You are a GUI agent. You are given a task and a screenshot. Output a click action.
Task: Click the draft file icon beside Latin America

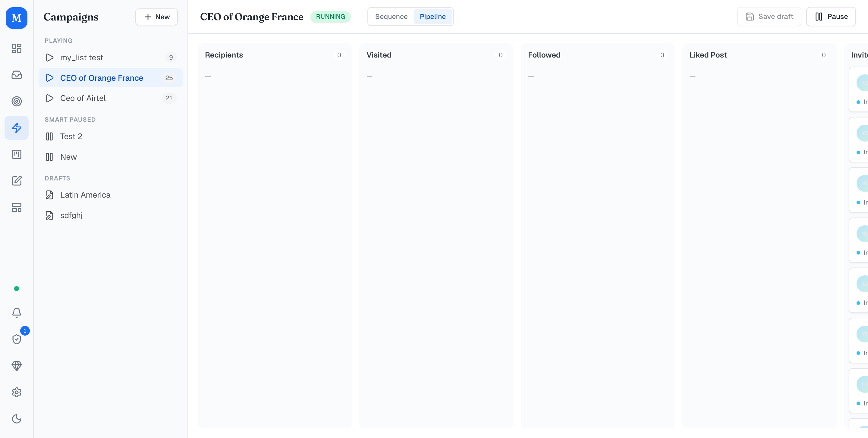[x=49, y=195]
